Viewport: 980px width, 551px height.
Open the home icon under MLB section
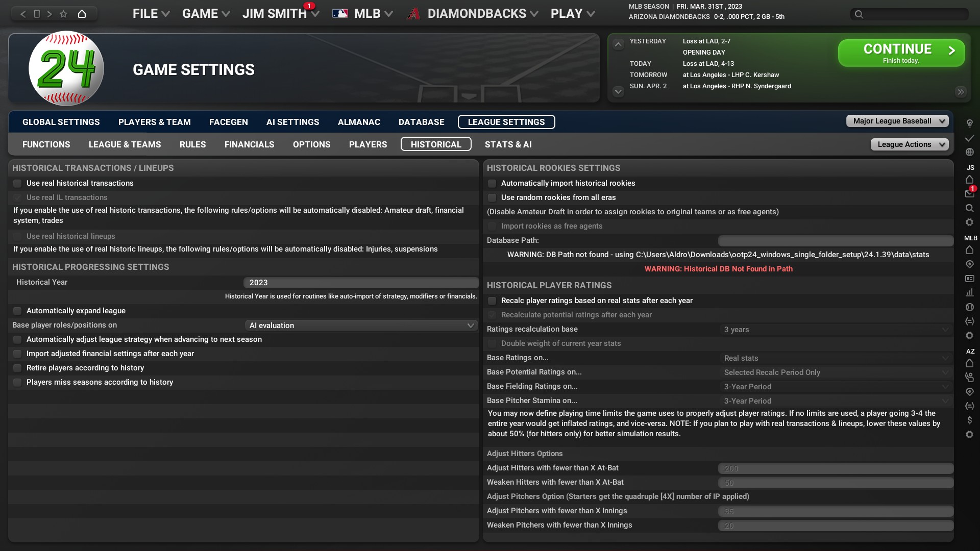(969, 250)
